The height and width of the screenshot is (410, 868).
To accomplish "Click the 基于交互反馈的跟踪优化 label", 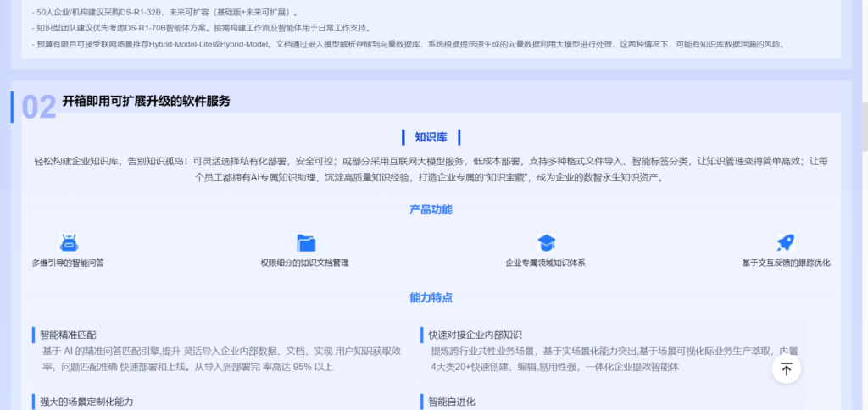I will click(786, 263).
